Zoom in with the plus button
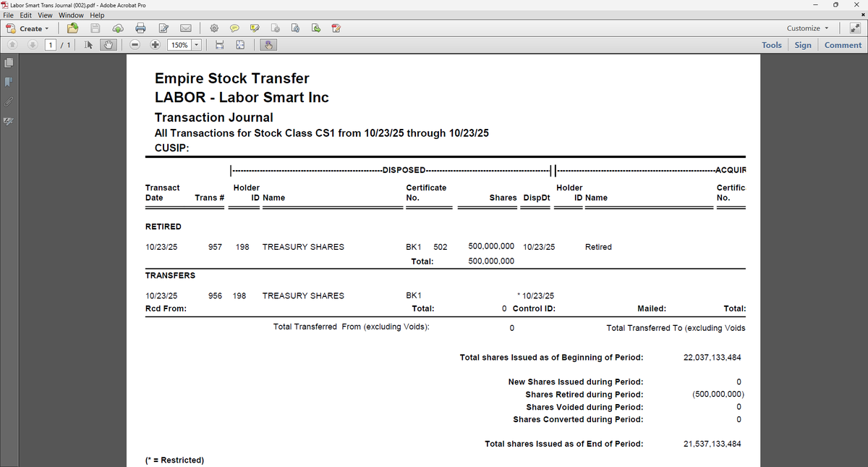Viewport: 868px width, 467px height. 156,45
